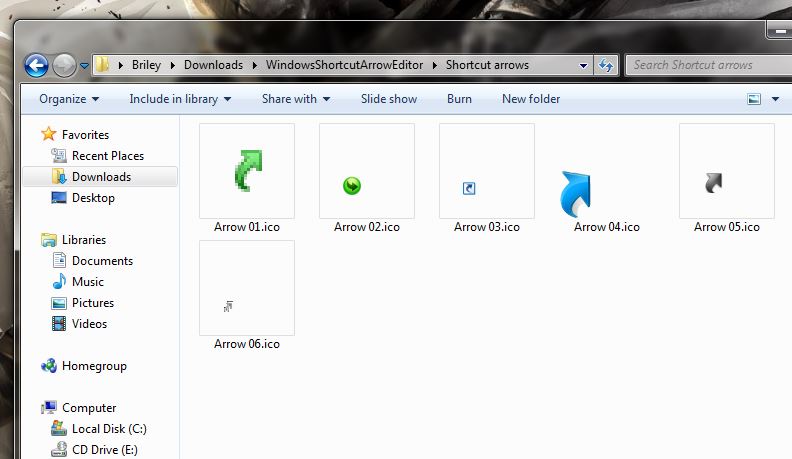792x459 pixels.
Task: Open the view options dropdown arrow
Action: [775, 99]
